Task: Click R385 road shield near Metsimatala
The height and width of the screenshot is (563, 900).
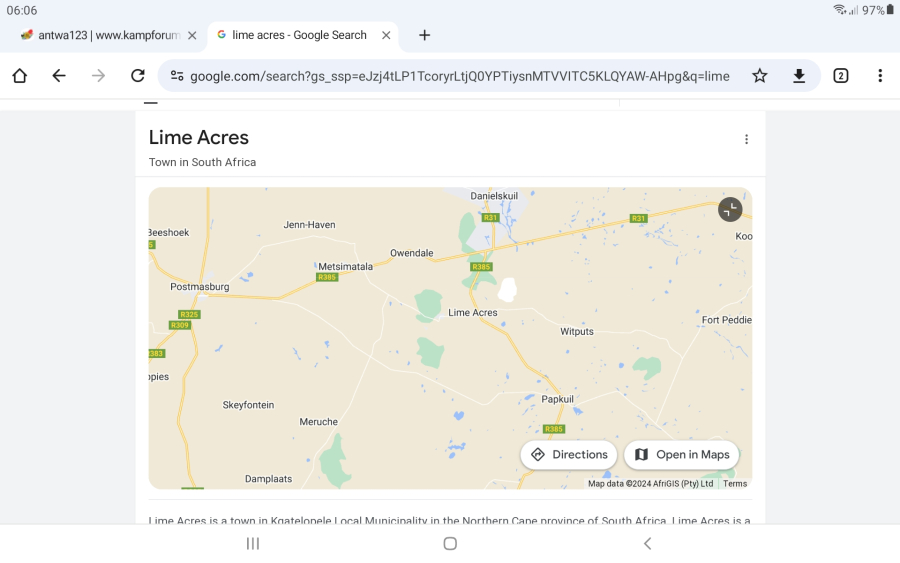Action: click(x=327, y=277)
